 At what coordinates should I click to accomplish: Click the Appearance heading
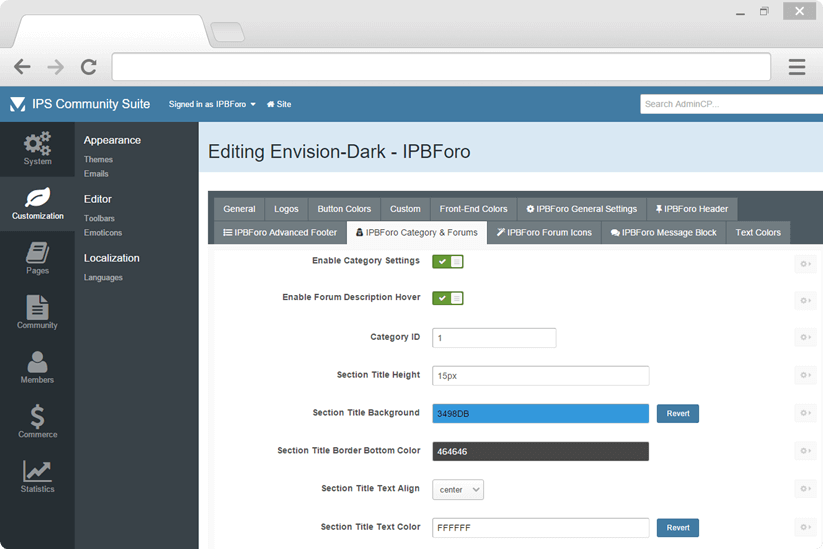(x=112, y=140)
